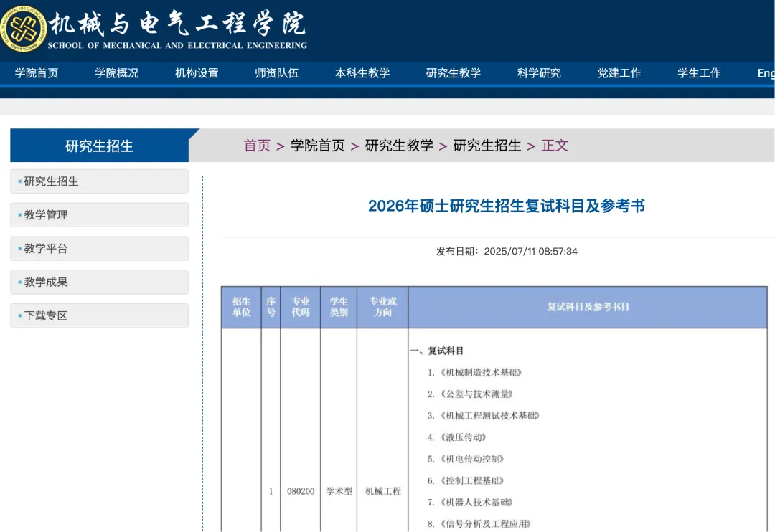Open the 学院首页 nav menu item
Image resolution: width=775 pixels, height=532 pixels.
[37, 73]
